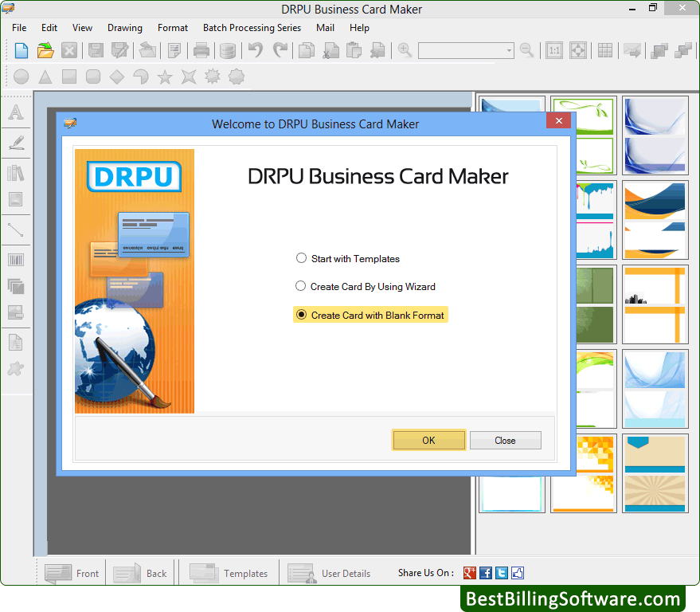Image resolution: width=700 pixels, height=612 pixels.
Task: Open the Format menu
Action: pyautogui.click(x=172, y=28)
